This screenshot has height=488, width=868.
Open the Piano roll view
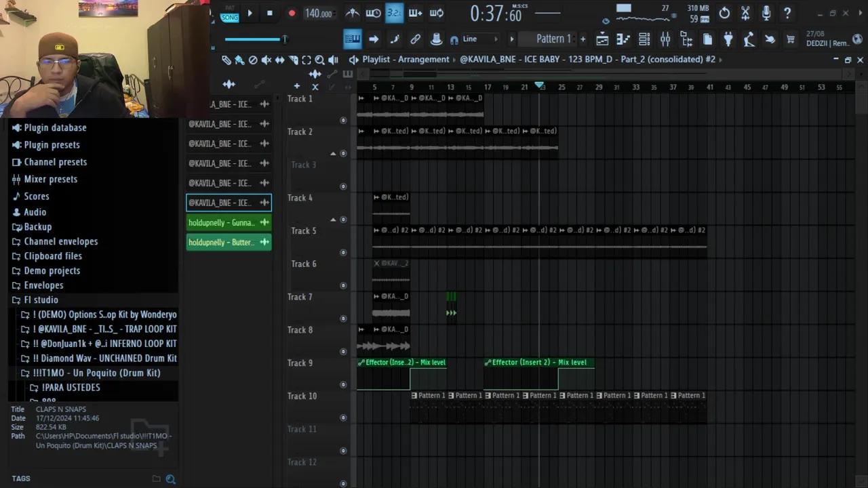click(623, 39)
